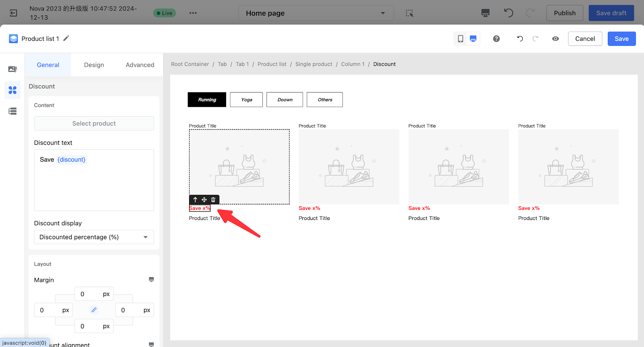Image resolution: width=644 pixels, height=347 pixels.
Task: Open the three-dots more options menu
Action: click(x=193, y=13)
